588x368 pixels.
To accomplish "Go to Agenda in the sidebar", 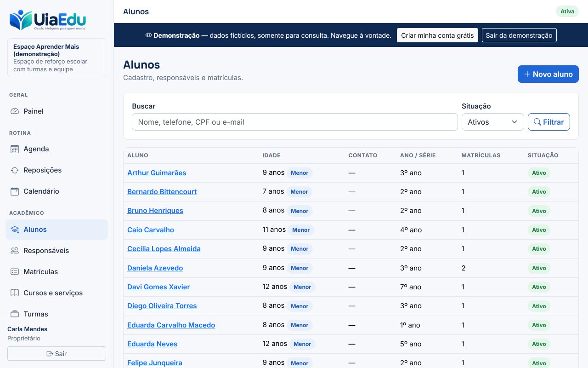I will 57,149.
